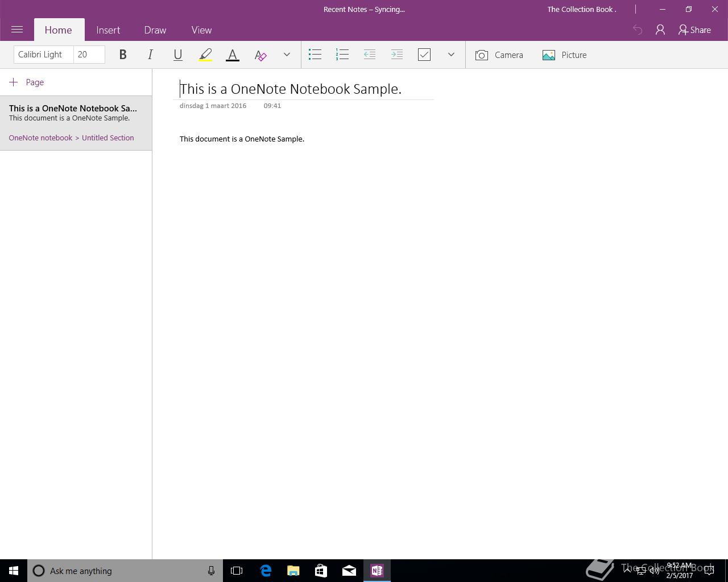Toggle underline formatting
The height and width of the screenshot is (582, 728).
click(x=177, y=55)
